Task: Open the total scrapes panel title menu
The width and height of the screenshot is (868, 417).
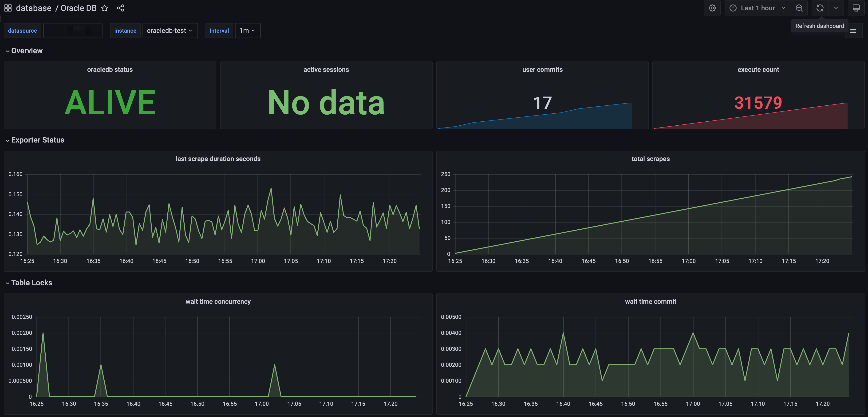Action: (x=650, y=159)
